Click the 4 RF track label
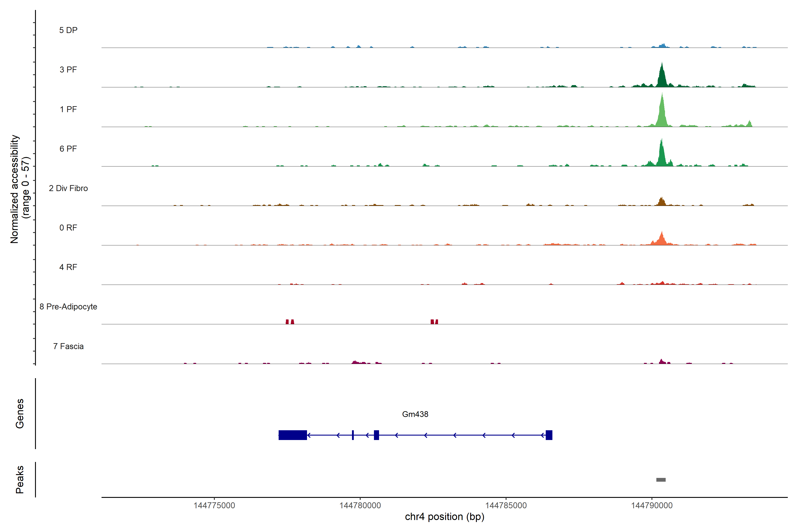798x532 pixels. point(68,267)
